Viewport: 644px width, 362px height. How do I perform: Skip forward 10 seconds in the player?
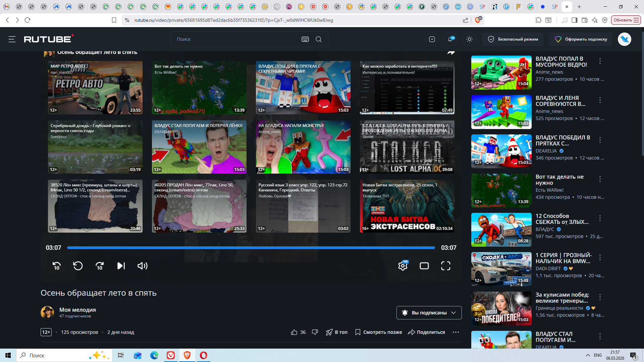[x=100, y=266]
